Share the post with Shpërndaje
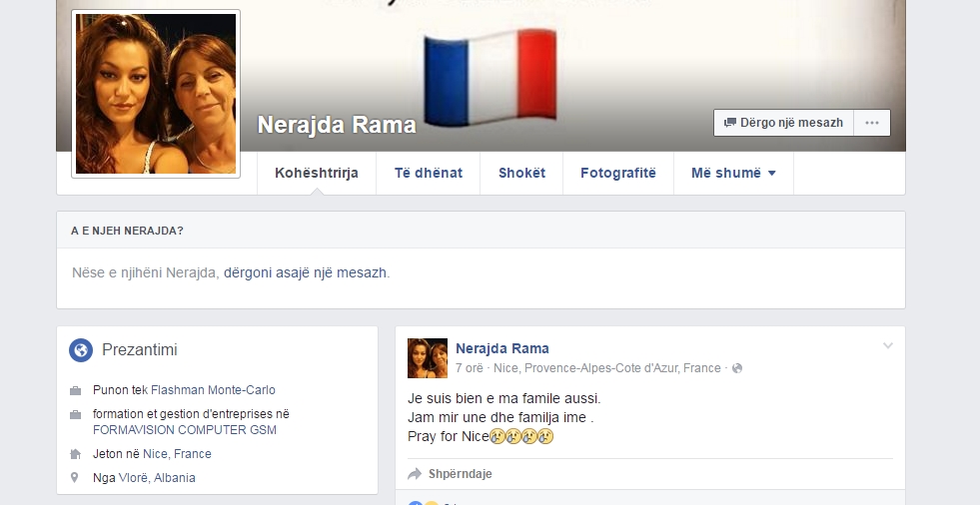The width and height of the screenshot is (980, 505). point(450,474)
